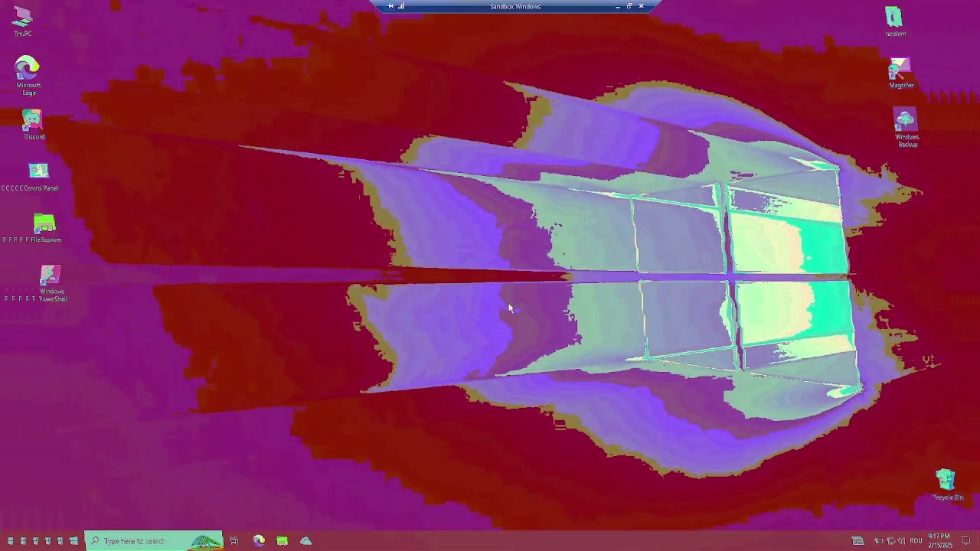Minimize the Sandbox Windows connection bar
980x551 pixels.
click(x=618, y=6)
